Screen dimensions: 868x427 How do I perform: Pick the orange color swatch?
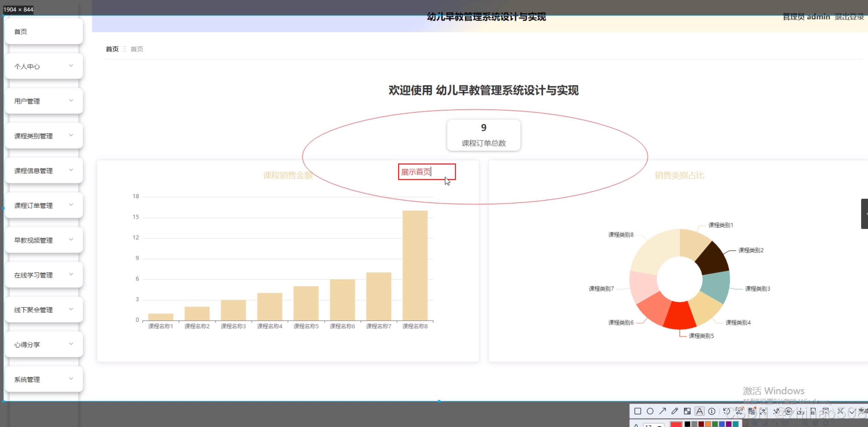tap(708, 424)
